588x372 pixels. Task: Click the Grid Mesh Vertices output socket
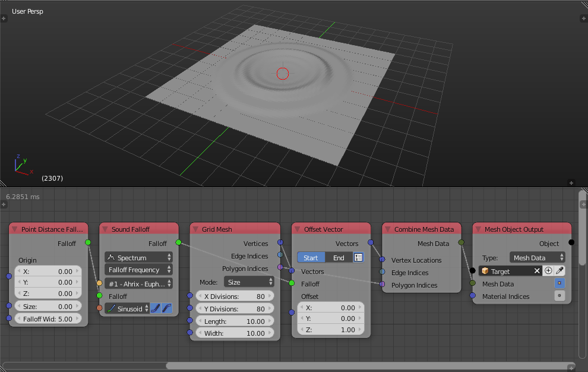[x=280, y=242]
